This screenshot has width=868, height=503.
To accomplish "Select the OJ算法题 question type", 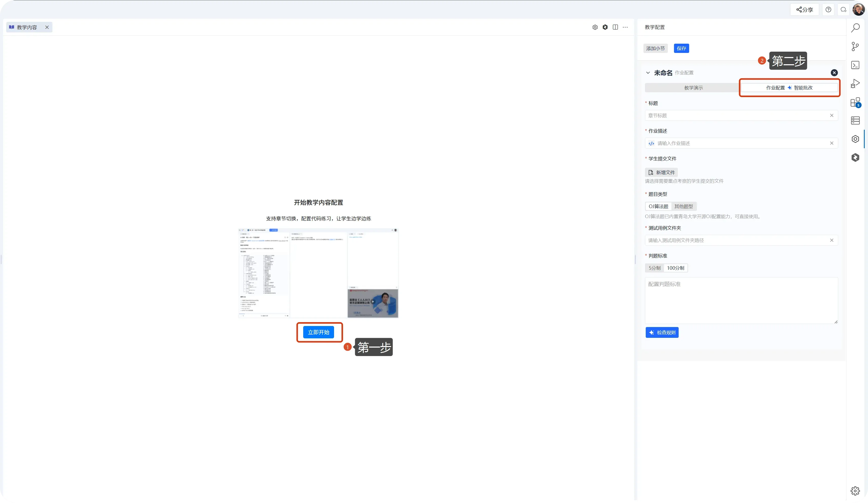I will [x=658, y=207].
